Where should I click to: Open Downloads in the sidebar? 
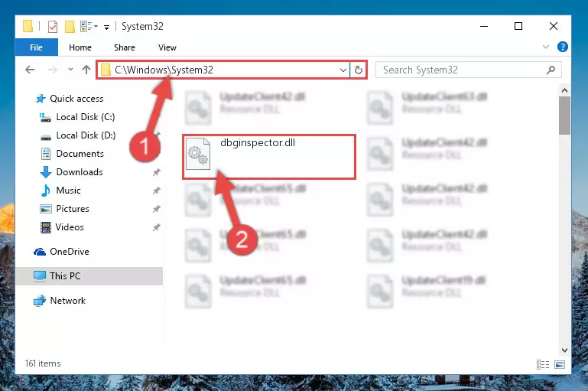[80, 172]
